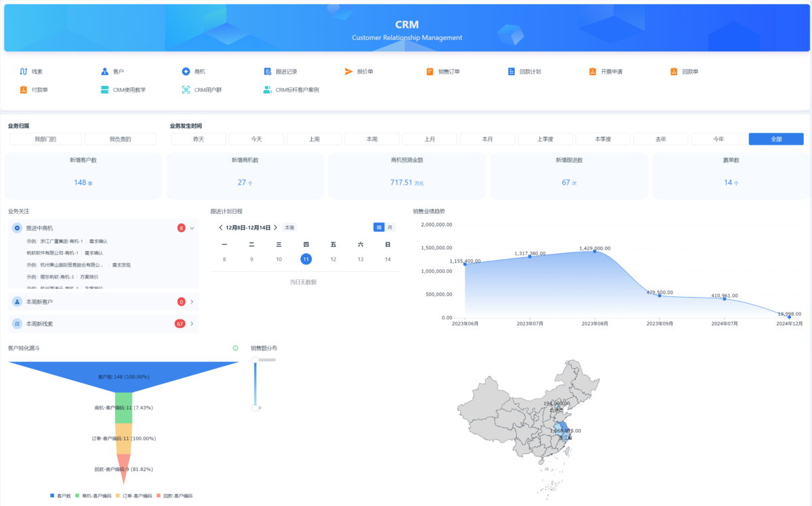Filter time range by 本月
The image size is (812, 506).
487,139
